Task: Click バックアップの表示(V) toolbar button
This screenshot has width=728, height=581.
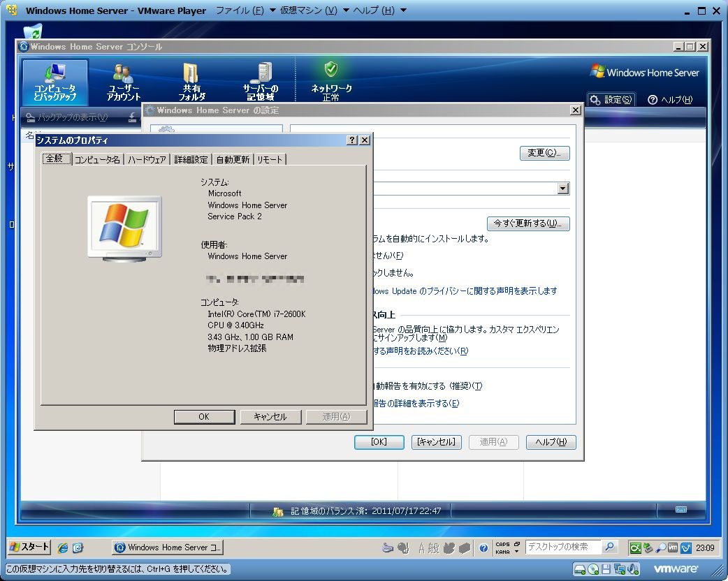Action: [67, 117]
